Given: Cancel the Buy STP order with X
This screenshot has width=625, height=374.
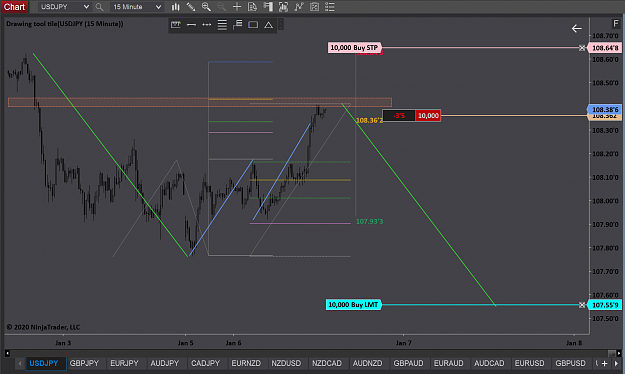Looking at the screenshot, I should point(582,48).
